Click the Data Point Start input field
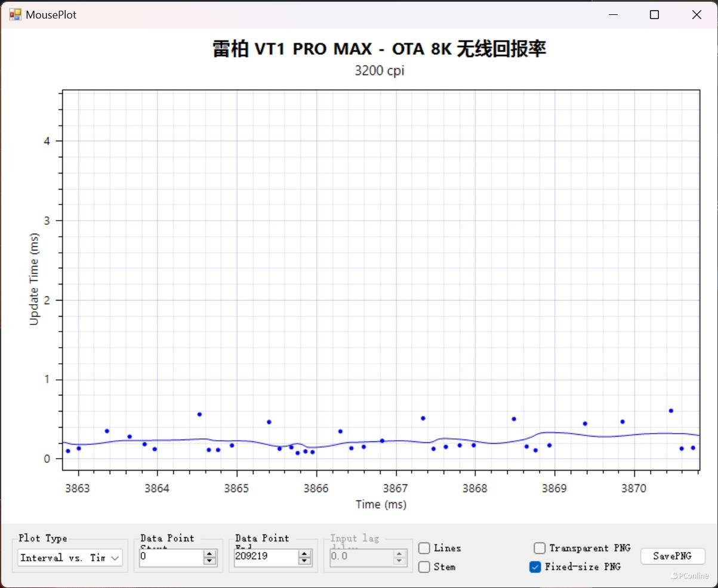Screen dimensions: 718x588 pyautogui.click(x=171, y=557)
